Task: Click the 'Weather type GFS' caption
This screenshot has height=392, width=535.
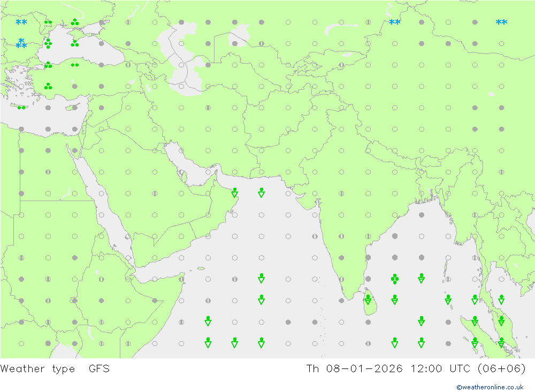Action: point(55,369)
